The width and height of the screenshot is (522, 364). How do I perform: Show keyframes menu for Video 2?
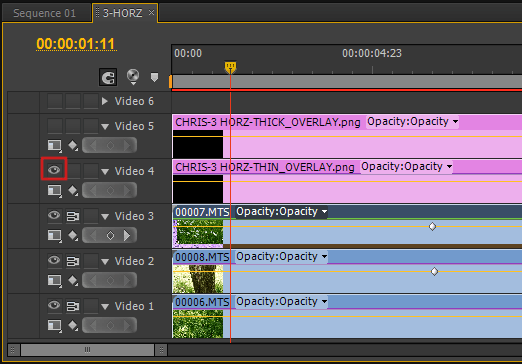[x=73, y=280]
